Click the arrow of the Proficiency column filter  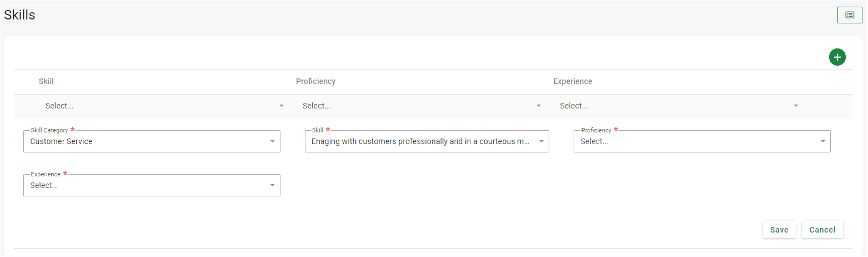(538, 106)
